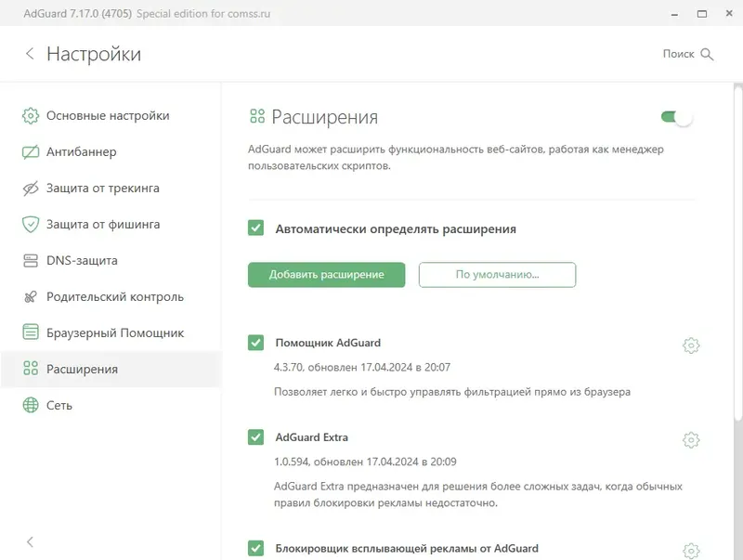The image size is (743, 560).
Task: Click the Защита от трекинга eye icon
Action: pyautogui.click(x=31, y=189)
